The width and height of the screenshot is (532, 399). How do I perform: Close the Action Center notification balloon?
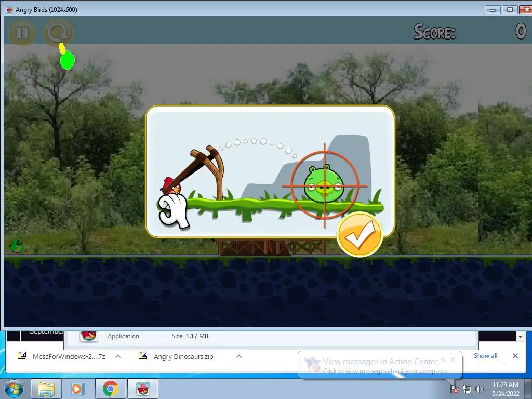click(453, 360)
